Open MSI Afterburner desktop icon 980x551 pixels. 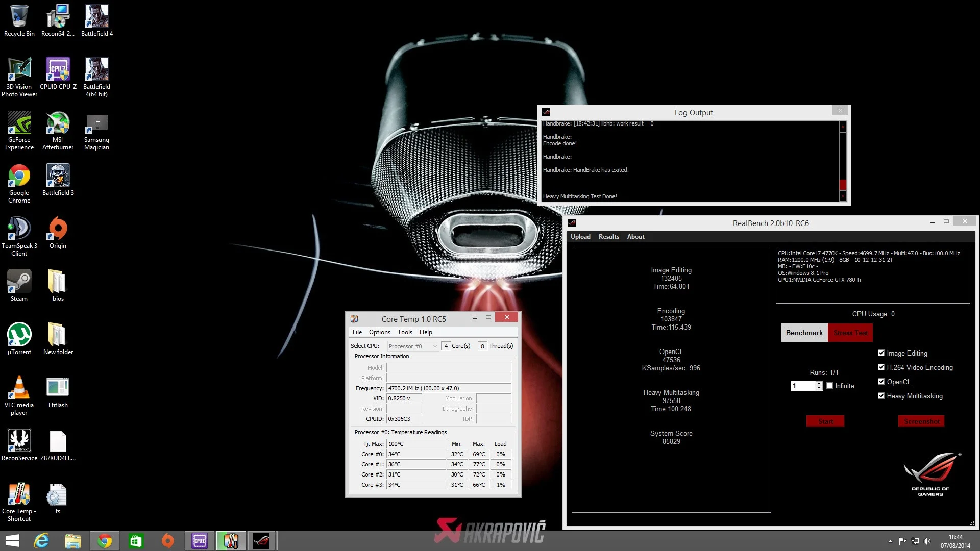58,131
